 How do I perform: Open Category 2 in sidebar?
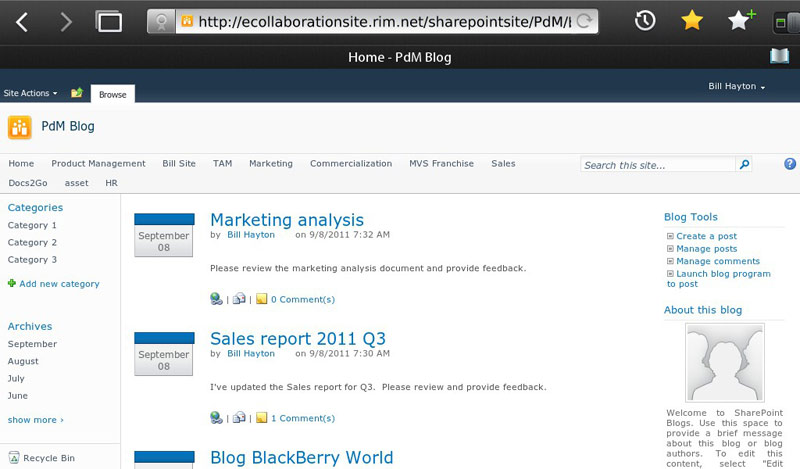pyautogui.click(x=32, y=242)
